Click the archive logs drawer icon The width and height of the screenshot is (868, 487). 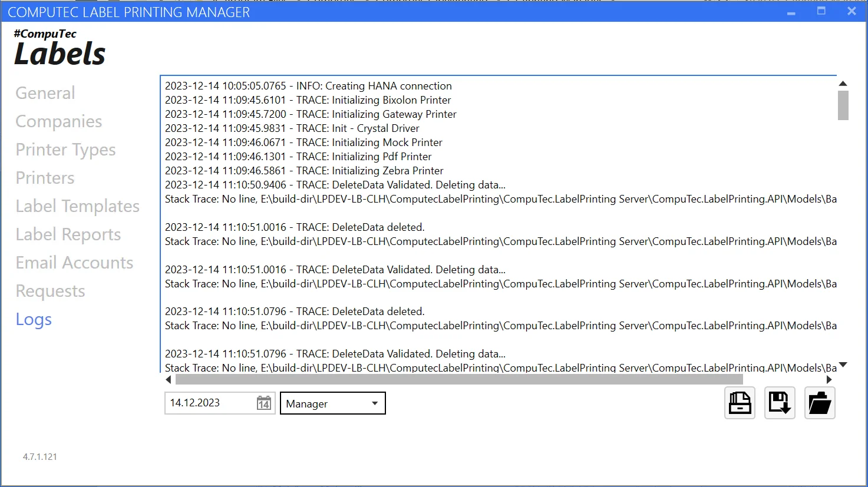point(740,403)
